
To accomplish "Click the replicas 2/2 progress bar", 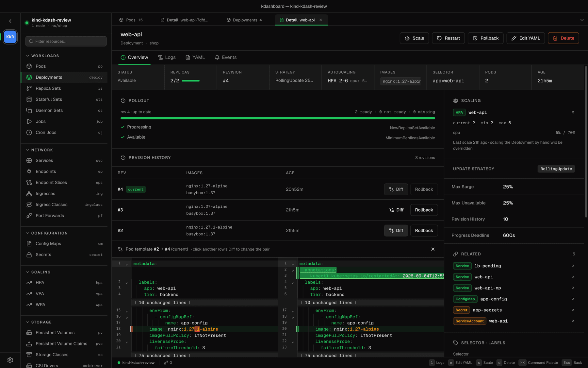I will coord(191,81).
